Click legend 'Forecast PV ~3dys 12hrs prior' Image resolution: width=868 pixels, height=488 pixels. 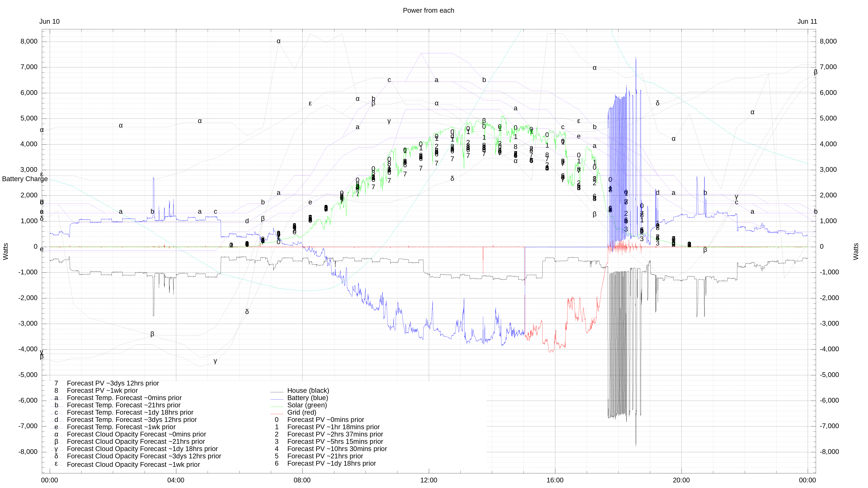pyautogui.click(x=113, y=383)
